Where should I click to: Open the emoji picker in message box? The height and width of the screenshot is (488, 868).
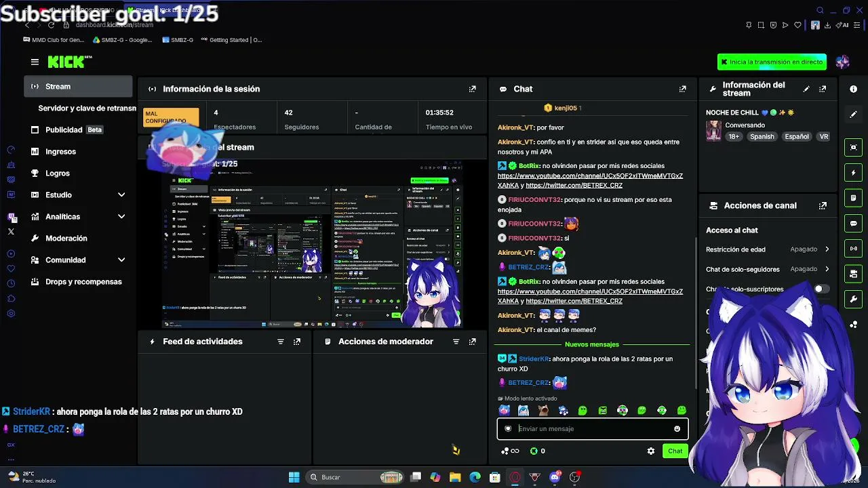(677, 428)
